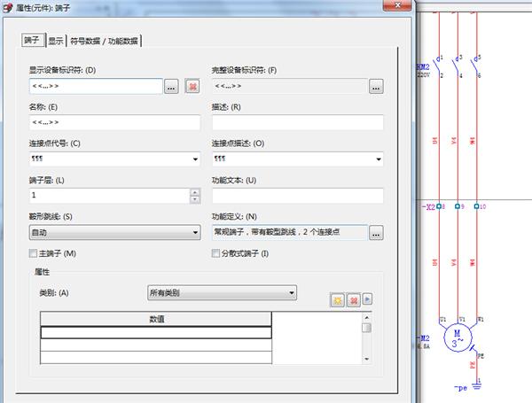Image resolution: width=532 pixels, height=403 pixels.
Task: Click the red delete icon beside 显示设备标识符
Action: click(x=192, y=86)
